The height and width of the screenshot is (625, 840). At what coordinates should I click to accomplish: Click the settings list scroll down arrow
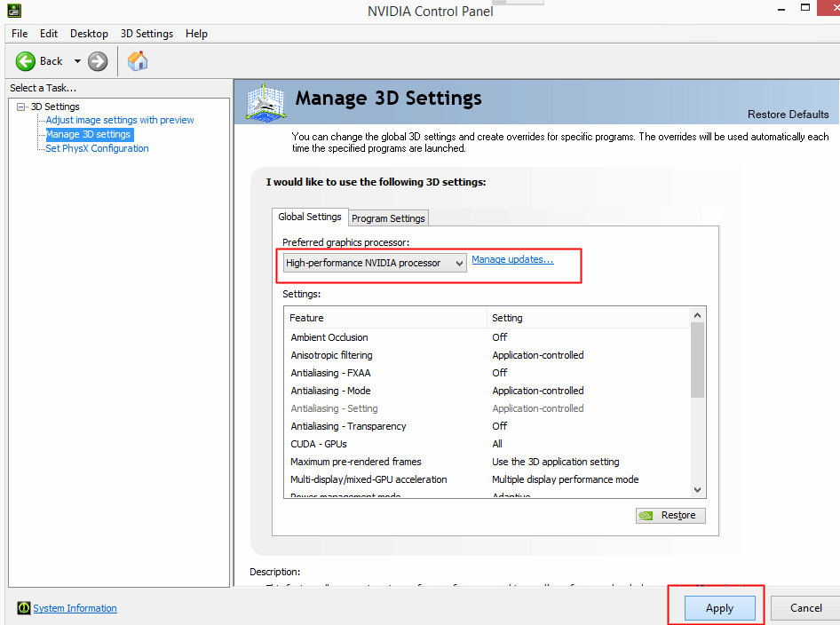point(697,489)
